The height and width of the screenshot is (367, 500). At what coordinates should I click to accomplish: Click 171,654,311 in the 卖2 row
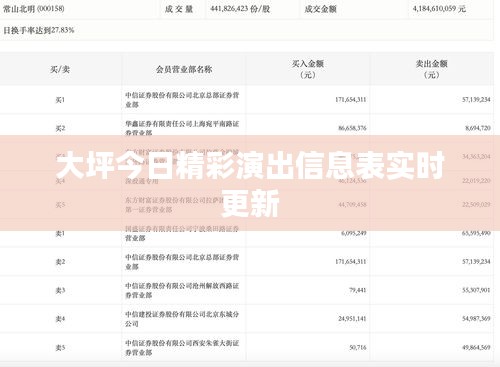point(351,261)
